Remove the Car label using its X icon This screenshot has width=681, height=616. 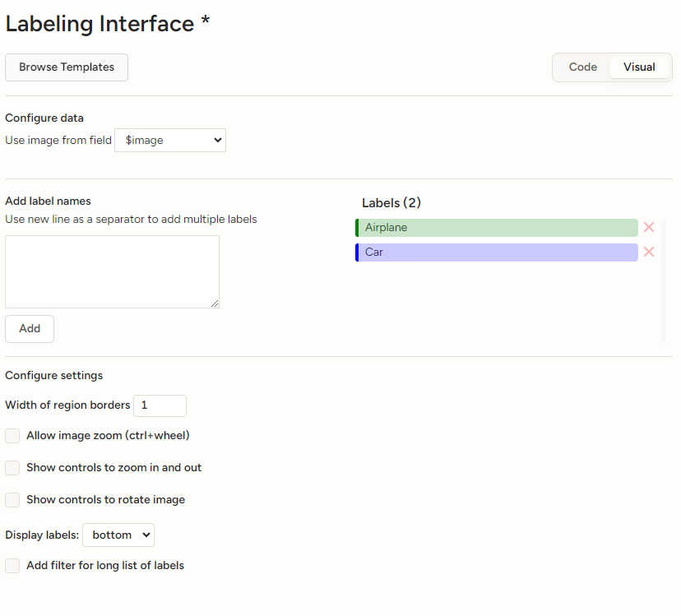tap(649, 252)
